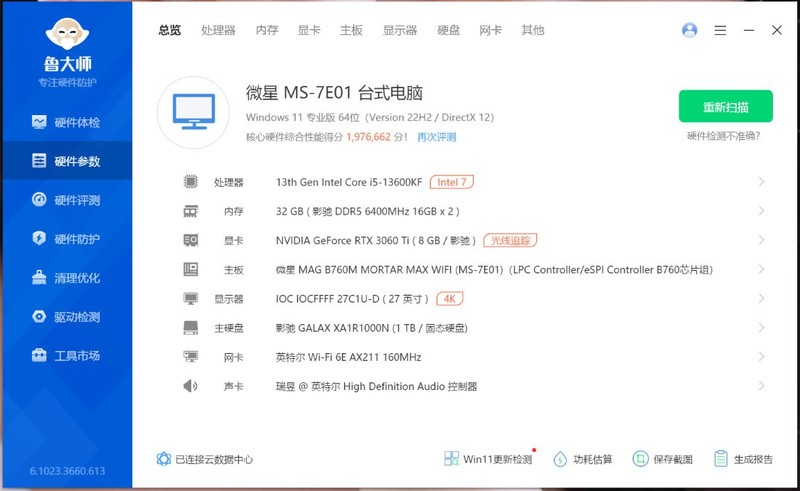
Task: Click the 影驰 GALAX XA1R1000N text
Action: pos(332,328)
